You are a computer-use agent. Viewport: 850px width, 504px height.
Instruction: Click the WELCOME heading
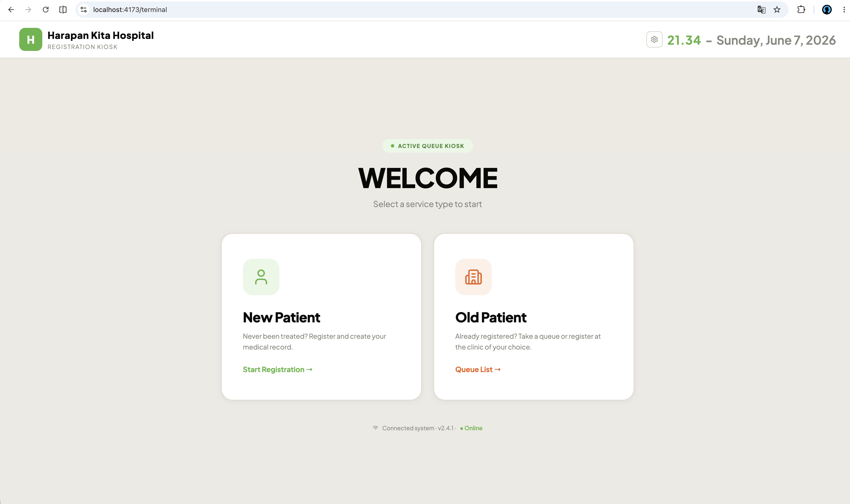[x=428, y=178]
